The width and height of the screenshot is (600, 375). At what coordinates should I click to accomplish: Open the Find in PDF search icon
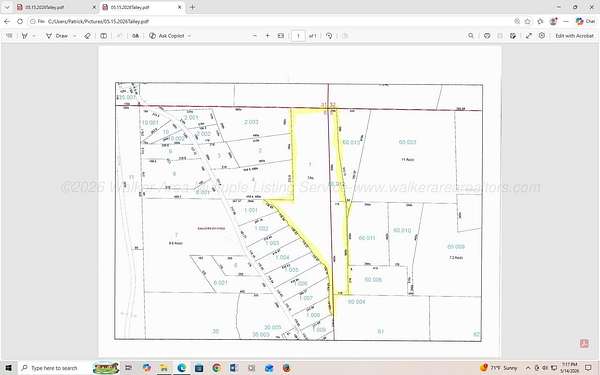pos(471,36)
